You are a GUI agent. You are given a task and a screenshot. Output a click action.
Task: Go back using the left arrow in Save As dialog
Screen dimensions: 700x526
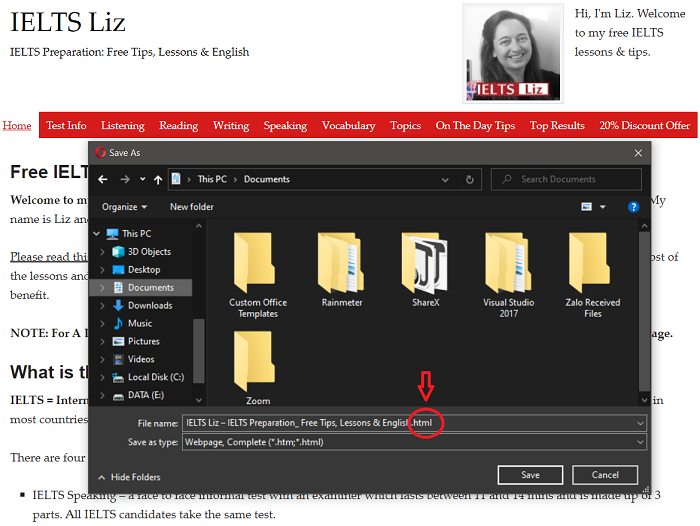pyautogui.click(x=103, y=180)
